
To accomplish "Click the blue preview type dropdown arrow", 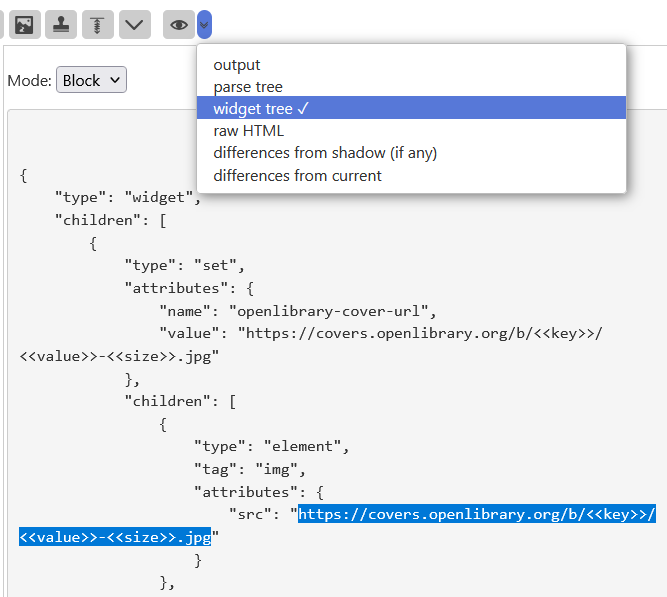I will point(204,24).
